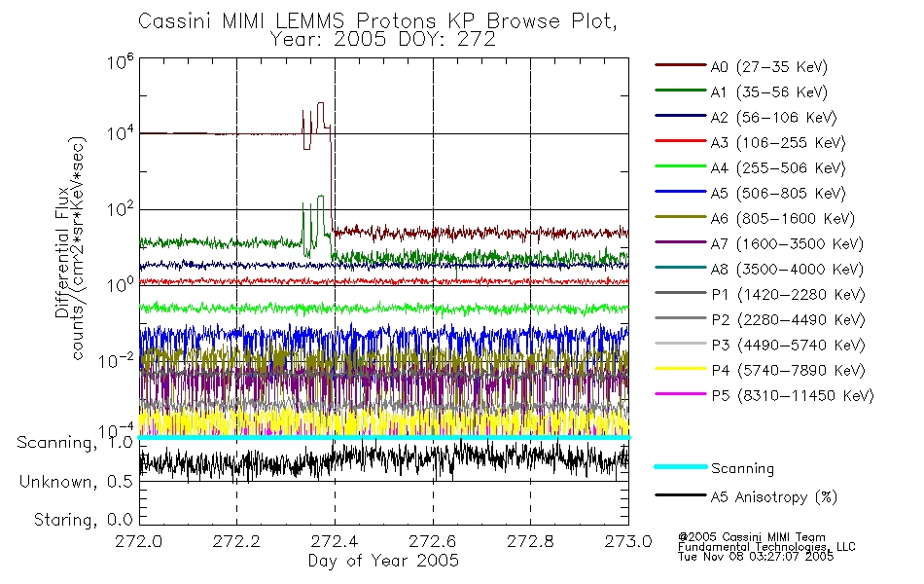Click the Staring, 0.0 axis label
The height and width of the screenshot is (584, 924).
point(84,520)
